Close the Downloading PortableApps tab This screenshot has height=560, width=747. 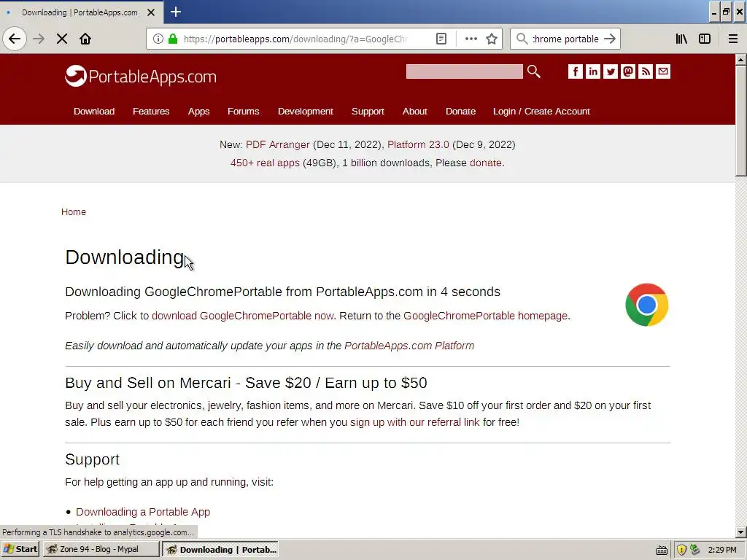151,12
